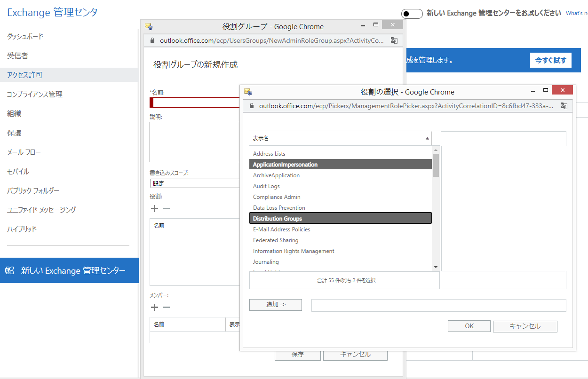Click the plus icon under メンバー

pos(154,307)
